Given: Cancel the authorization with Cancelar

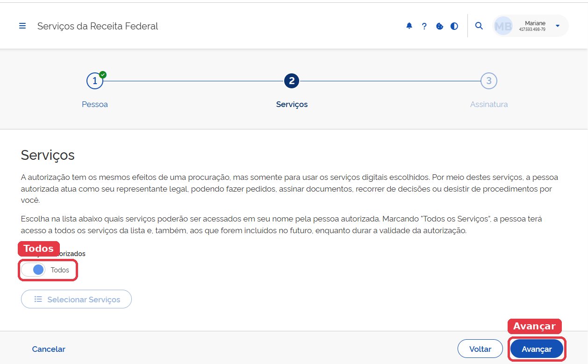Looking at the screenshot, I should 49,349.
